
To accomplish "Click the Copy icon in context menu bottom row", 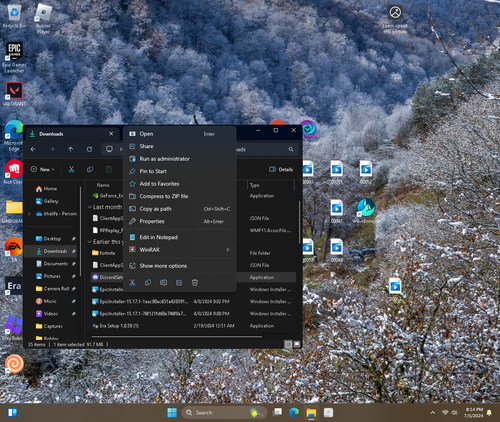I will [148, 283].
